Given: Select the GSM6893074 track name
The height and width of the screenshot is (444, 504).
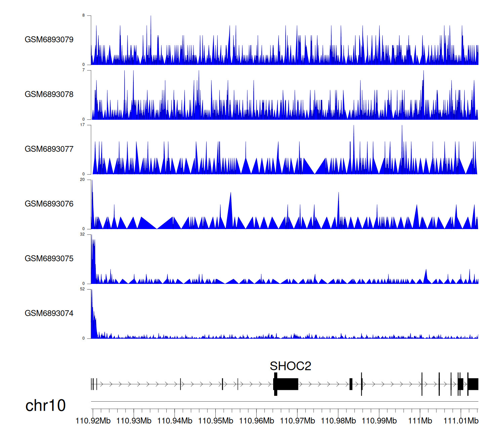Looking at the screenshot, I should click(x=49, y=313).
